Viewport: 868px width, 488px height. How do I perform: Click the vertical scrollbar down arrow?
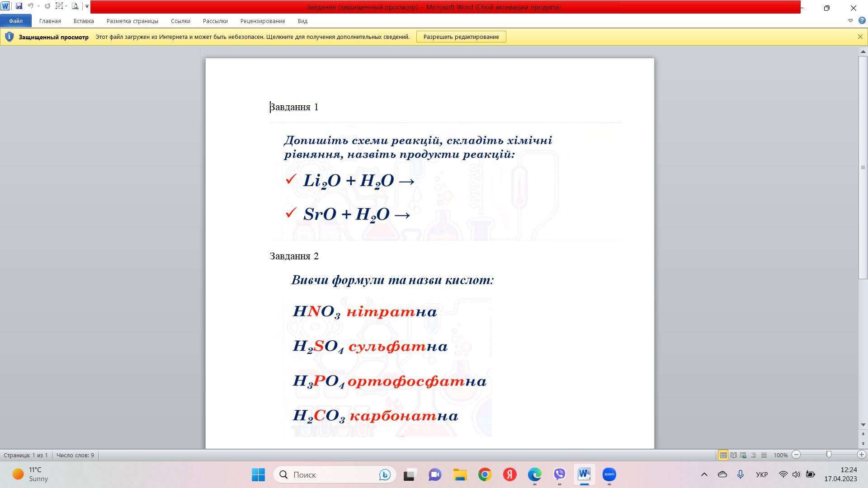[x=863, y=425]
